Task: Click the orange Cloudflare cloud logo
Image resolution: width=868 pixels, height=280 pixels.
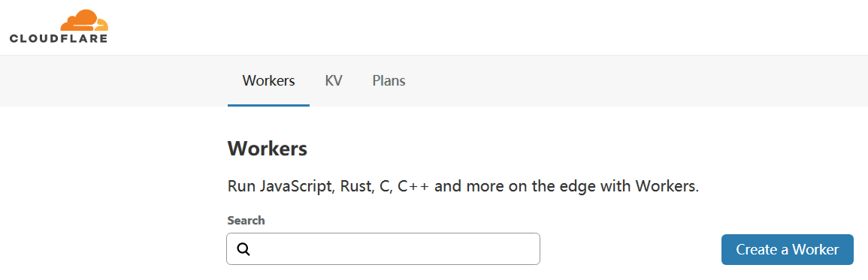Action: [84, 20]
